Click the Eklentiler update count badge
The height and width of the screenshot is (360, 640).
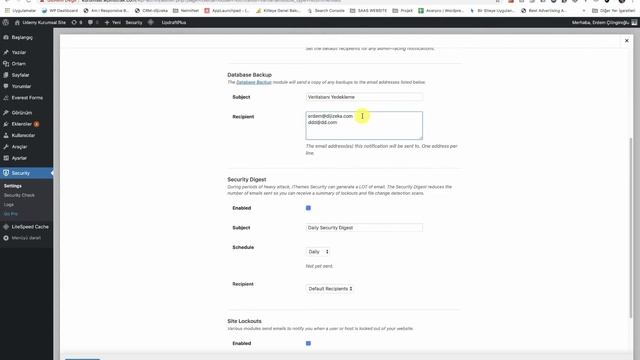point(36,124)
